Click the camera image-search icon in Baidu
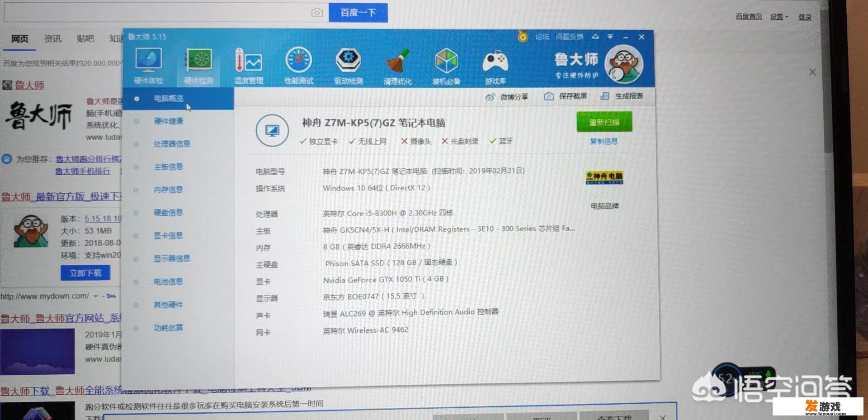The width and height of the screenshot is (868, 420). (x=317, y=13)
